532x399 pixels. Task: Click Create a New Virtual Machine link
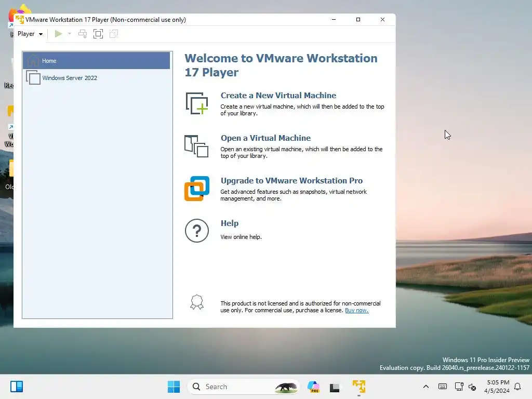click(x=278, y=96)
